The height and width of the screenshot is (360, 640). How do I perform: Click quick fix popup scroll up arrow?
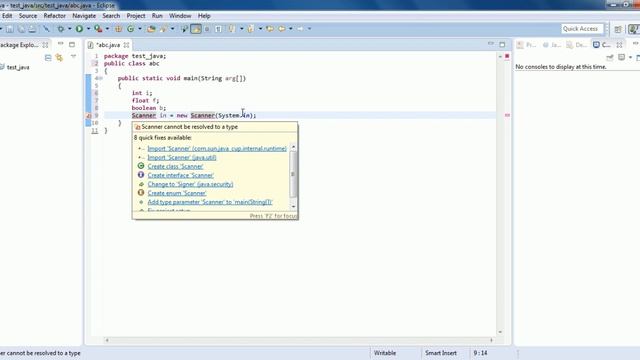coord(293,147)
